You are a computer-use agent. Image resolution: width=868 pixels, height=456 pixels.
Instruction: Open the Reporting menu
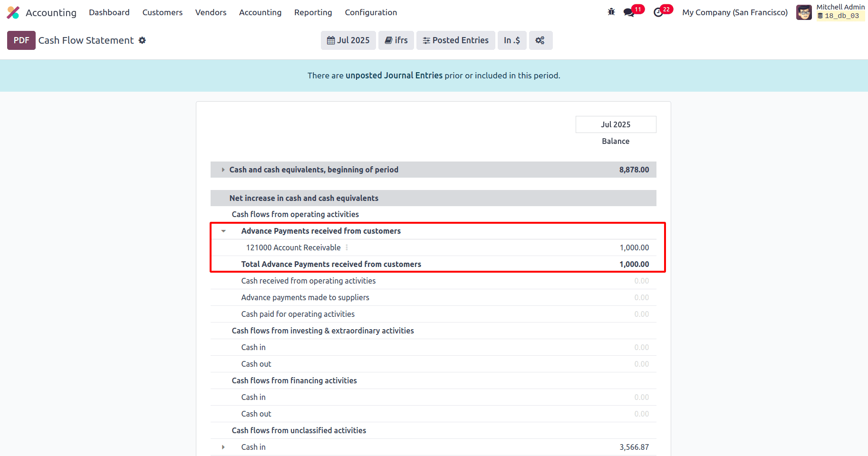(x=313, y=12)
